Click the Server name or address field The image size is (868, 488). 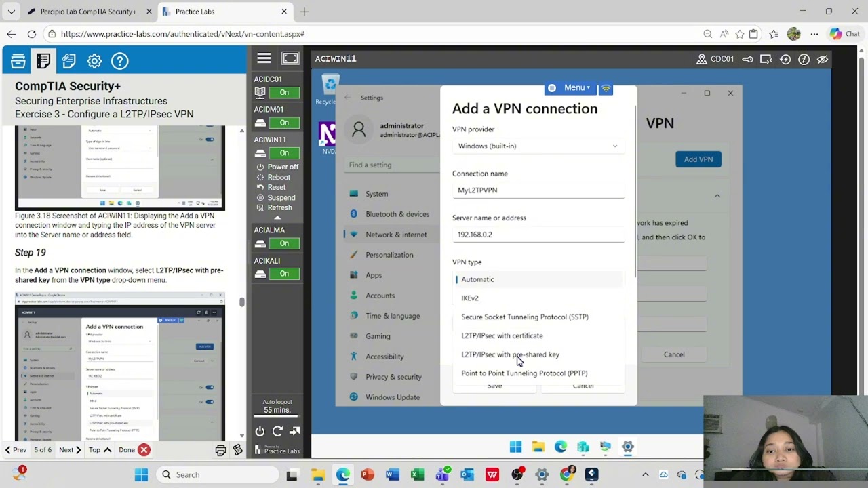coord(538,235)
